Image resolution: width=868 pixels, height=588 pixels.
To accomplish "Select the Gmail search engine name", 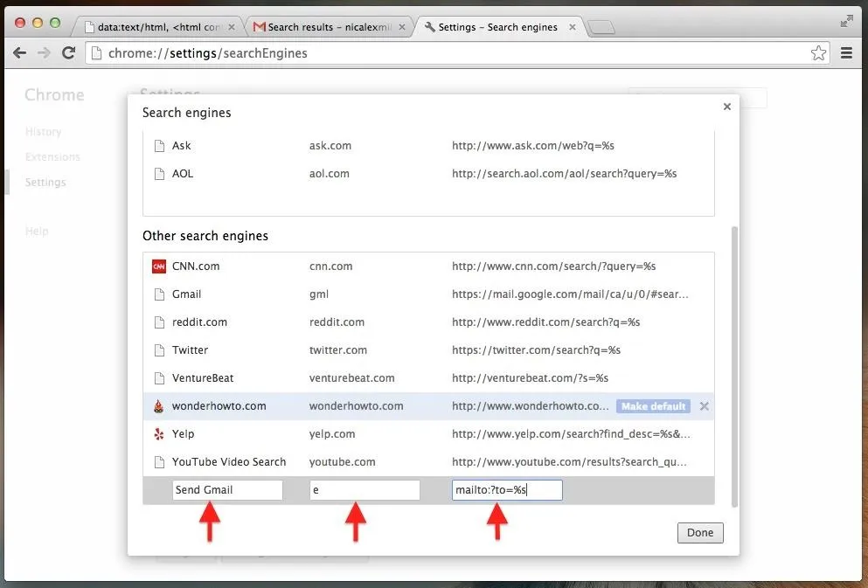I will click(x=186, y=294).
